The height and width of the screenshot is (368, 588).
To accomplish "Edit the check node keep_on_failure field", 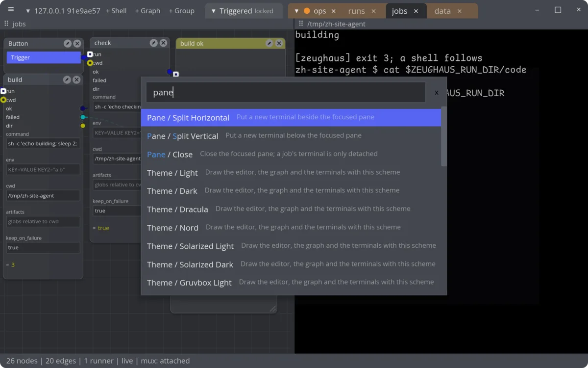I will [x=117, y=210].
